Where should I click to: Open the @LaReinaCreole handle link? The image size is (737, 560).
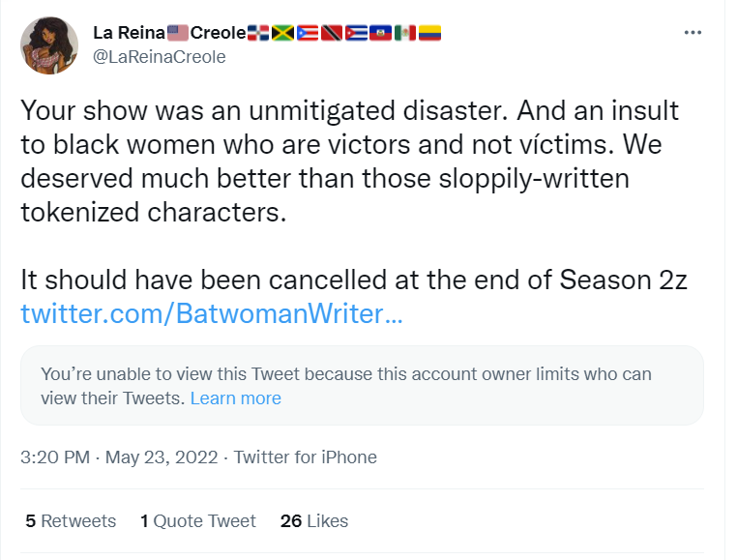point(159,57)
